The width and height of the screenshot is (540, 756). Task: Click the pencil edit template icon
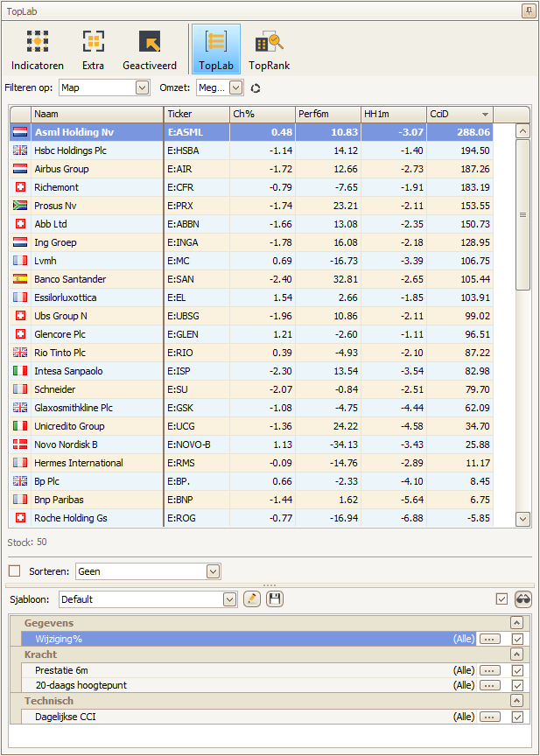[252, 599]
